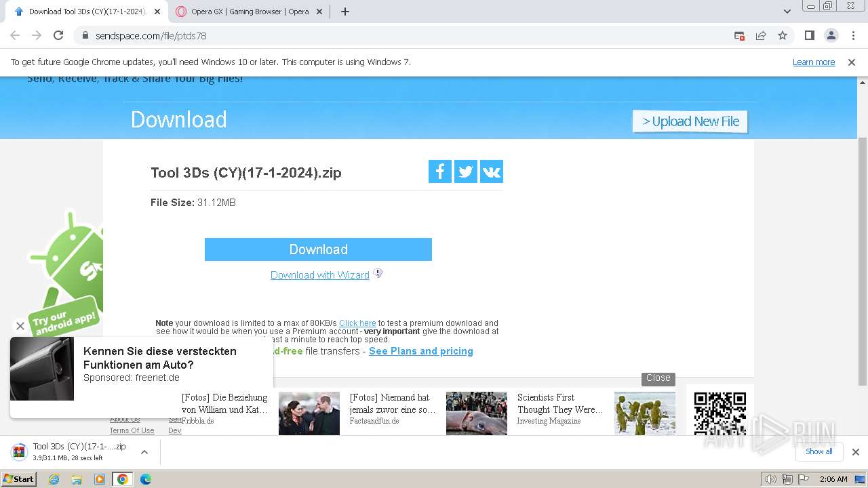Click the blue Download button
This screenshot has height=488, width=868.
pyautogui.click(x=318, y=249)
